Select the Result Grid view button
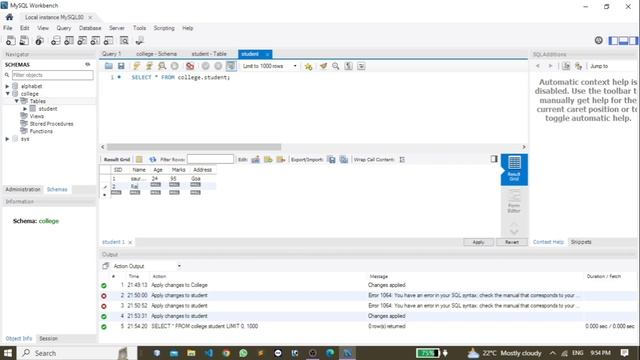640x360 pixels. tap(514, 169)
